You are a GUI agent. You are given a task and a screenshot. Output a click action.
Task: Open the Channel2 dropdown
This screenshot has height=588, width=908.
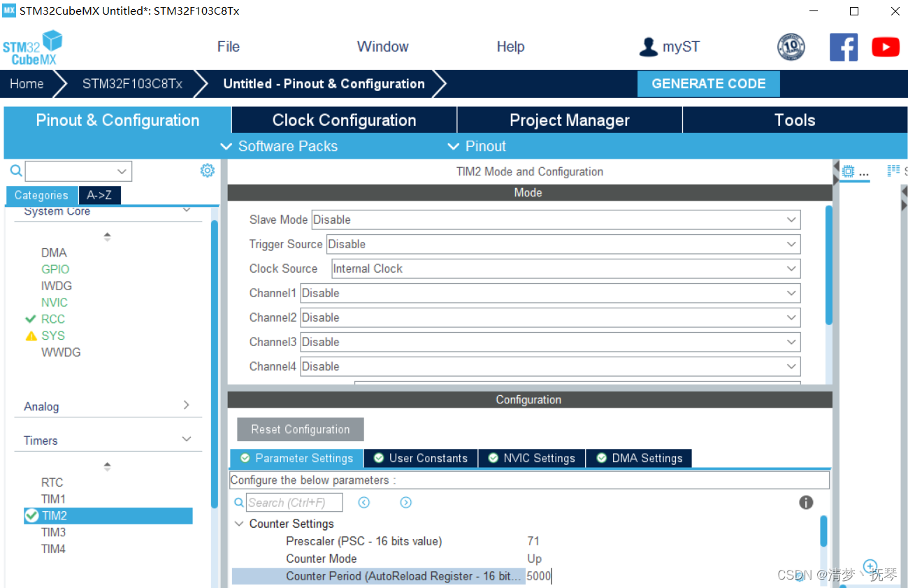coord(550,317)
